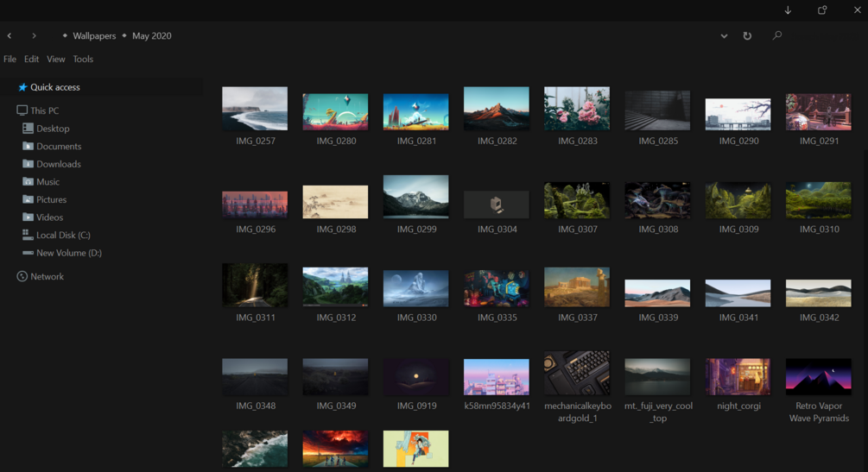Viewport: 868px width, 472px height.
Task: Select the k58mn95834y41 thumbnail
Action: click(x=497, y=377)
